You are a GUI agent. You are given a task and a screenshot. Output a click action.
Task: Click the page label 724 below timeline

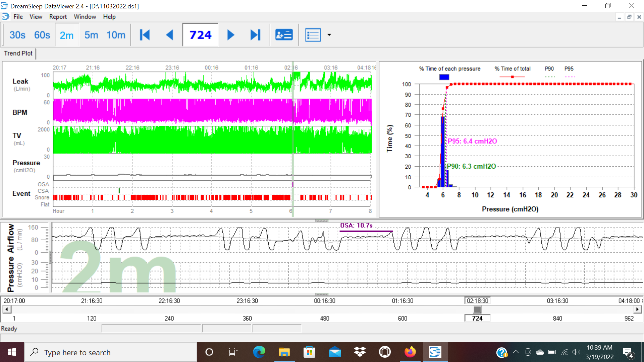[477, 318]
